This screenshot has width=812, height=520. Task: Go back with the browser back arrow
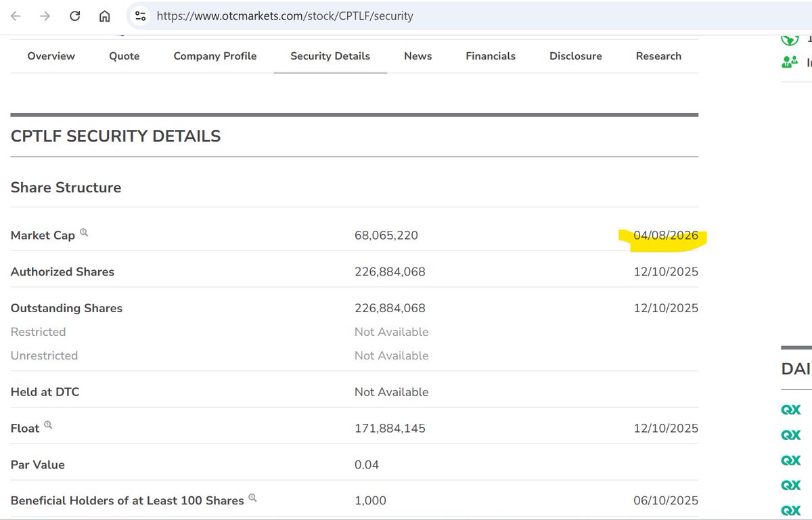(x=16, y=16)
